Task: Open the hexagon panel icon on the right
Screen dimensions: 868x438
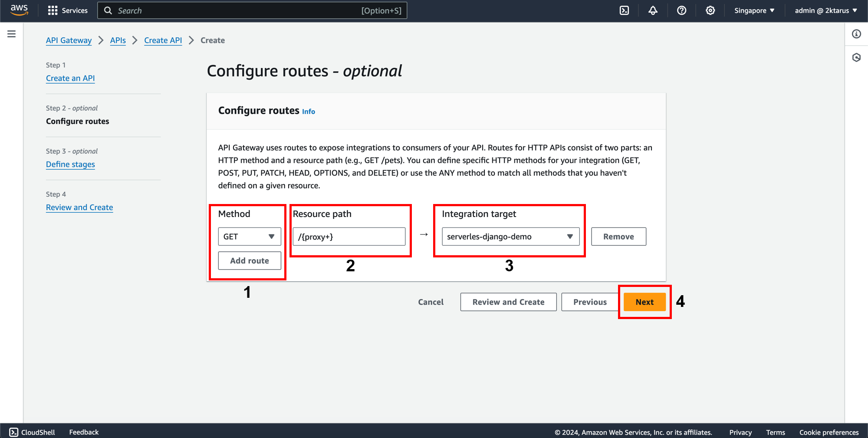Action: tap(856, 57)
